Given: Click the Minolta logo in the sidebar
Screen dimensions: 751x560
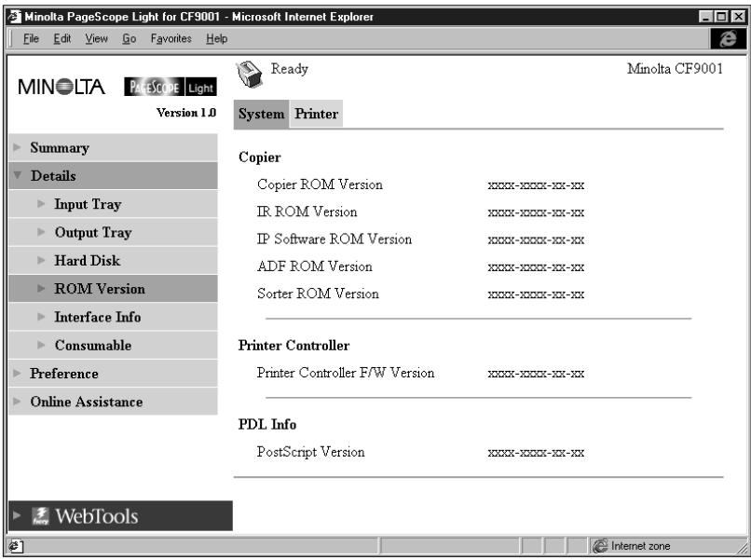Looking at the screenshot, I should [x=61, y=87].
